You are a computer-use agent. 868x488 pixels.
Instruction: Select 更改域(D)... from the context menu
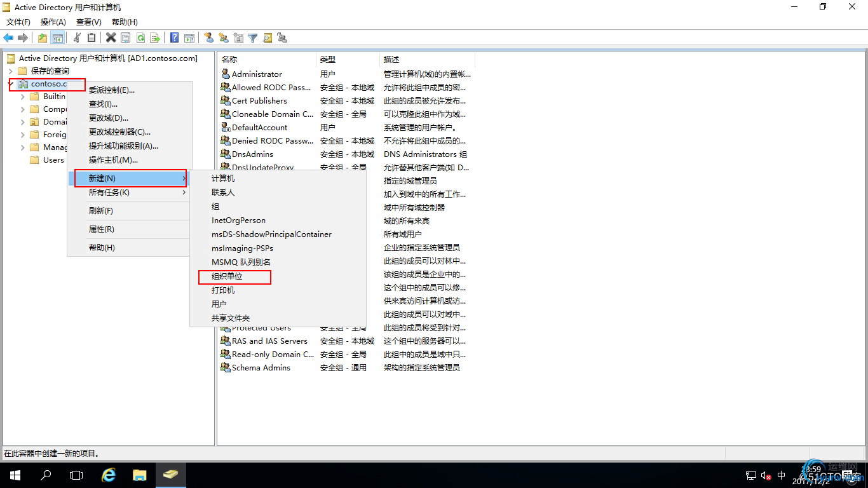[x=129, y=118]
